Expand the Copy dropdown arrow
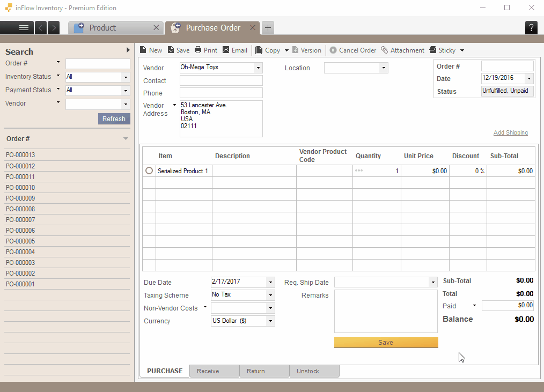Screen dimensions: 544x392 [286, 50]
